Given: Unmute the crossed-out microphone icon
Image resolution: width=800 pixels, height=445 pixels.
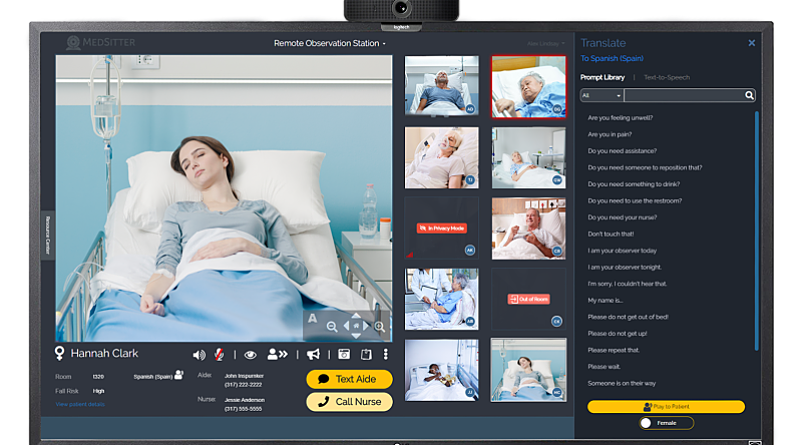Looking at the screenshot, I should click(219, 354).
